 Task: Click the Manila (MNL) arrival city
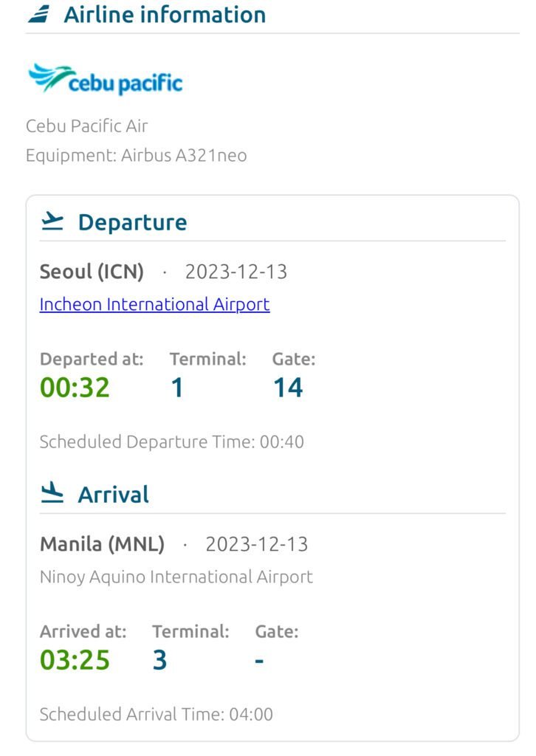click(x=102, y=544)
